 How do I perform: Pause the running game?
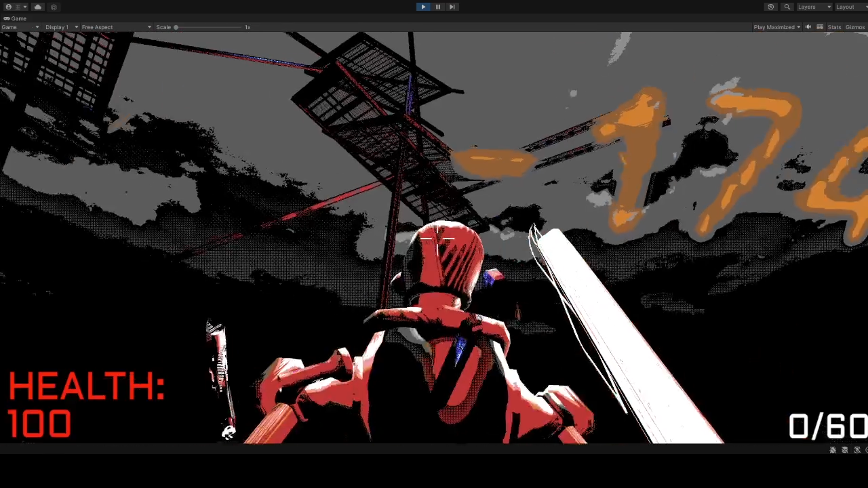(437, 7)
